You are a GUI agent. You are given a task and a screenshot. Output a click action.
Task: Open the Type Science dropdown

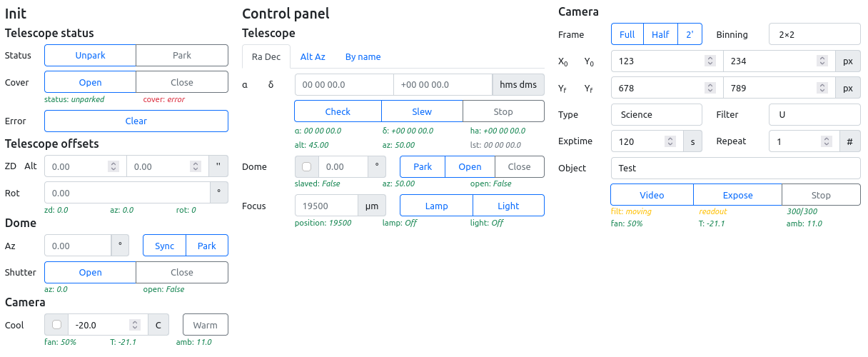pos(657,114)
